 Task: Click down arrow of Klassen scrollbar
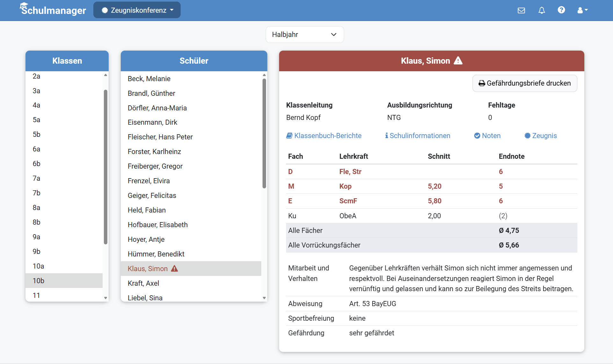(x=105, y=298)
